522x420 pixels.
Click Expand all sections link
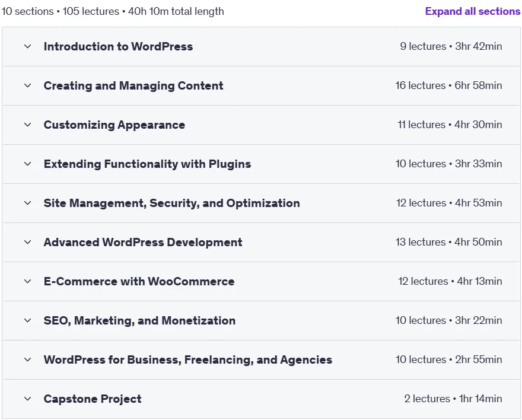point(472,11)
